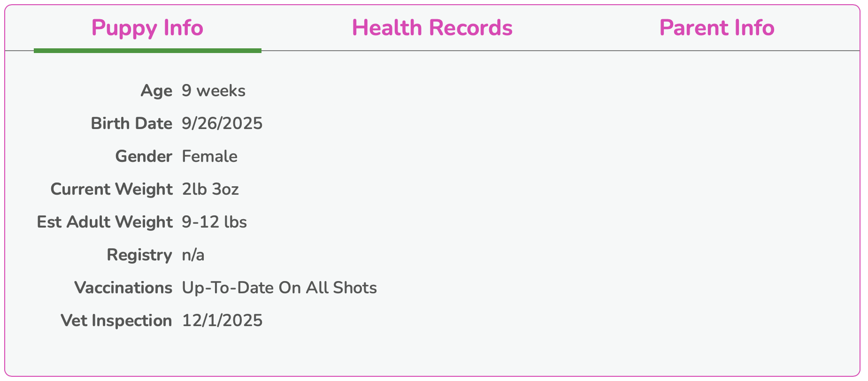868x381 pixels.
Task: Click the Vaccinations label
Action: pos(123,288)
